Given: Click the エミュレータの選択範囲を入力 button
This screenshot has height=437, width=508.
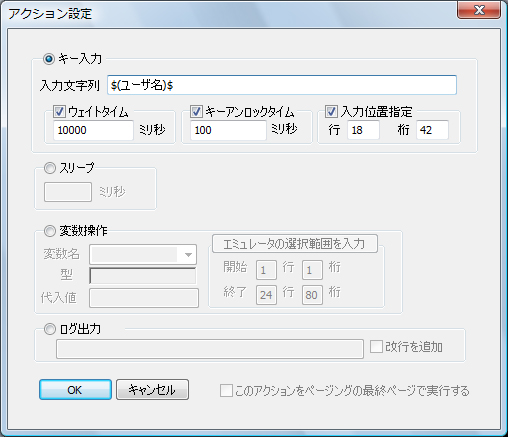Looking at the screenshot, I should pyautogui.click(x=295, y=244).
